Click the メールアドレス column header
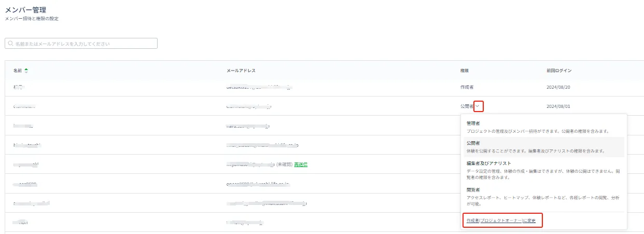This screenshot has width=644, height=234. pyautogui.click(x=241, y=71)
